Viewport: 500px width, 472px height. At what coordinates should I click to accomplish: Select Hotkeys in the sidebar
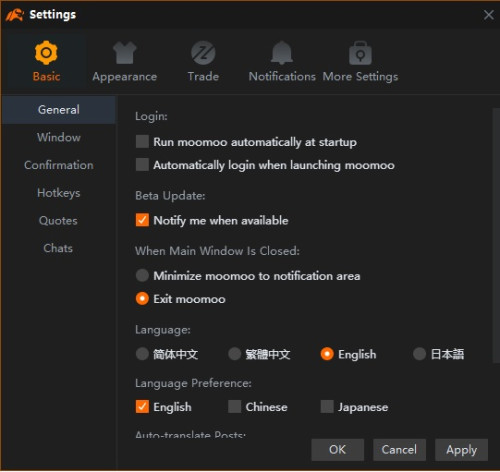point(59,193)
